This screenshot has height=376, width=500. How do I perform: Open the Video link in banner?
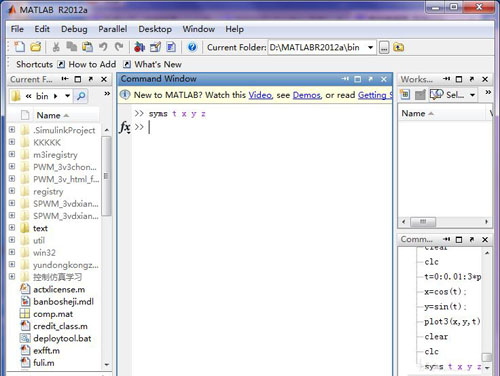tap(260, 95)
